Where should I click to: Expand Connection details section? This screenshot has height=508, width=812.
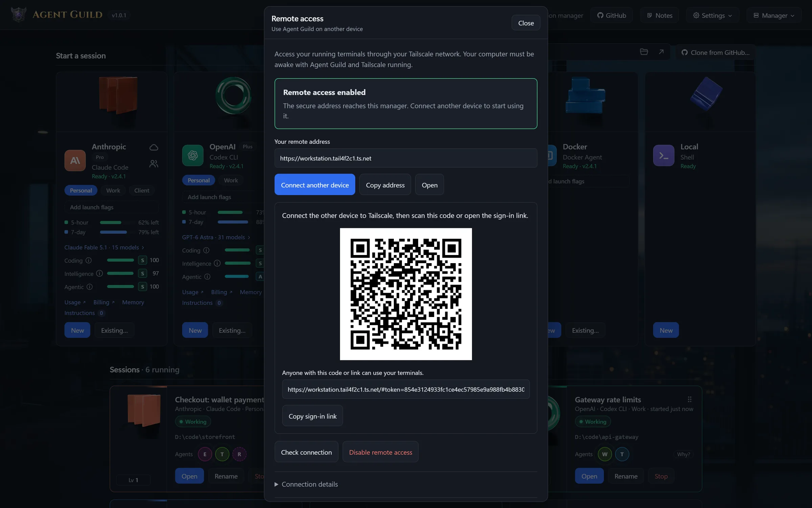[x=306, y=484]
